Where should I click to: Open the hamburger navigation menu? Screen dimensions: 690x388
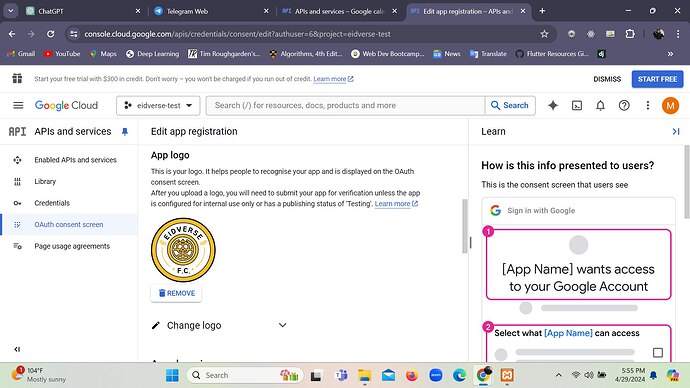pyautogui.click(x=18, y=105)
